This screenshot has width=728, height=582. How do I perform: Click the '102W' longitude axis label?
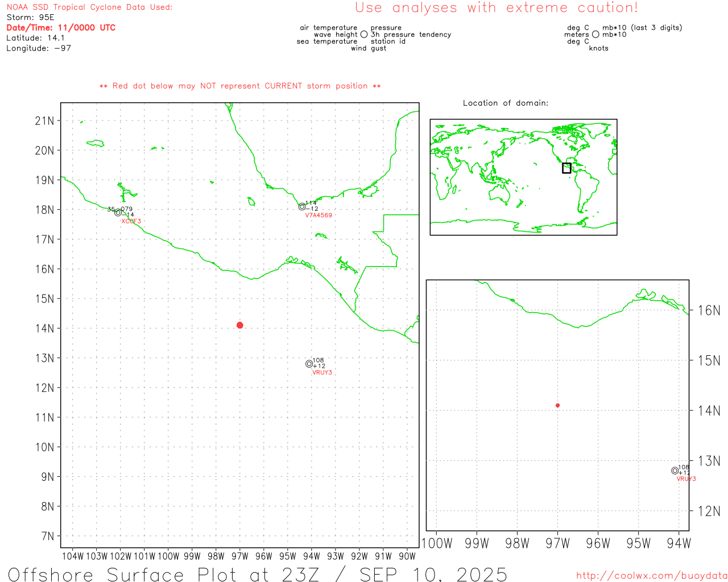click(121, 556)
